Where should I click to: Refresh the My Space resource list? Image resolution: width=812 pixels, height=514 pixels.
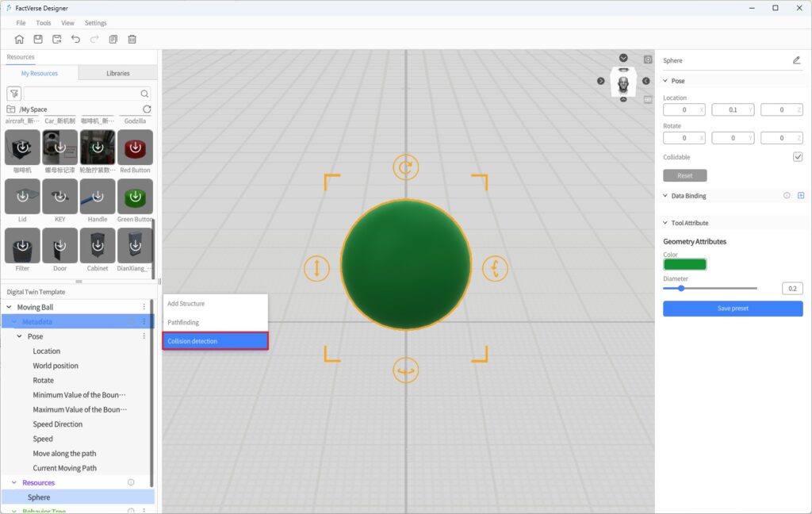147,109
